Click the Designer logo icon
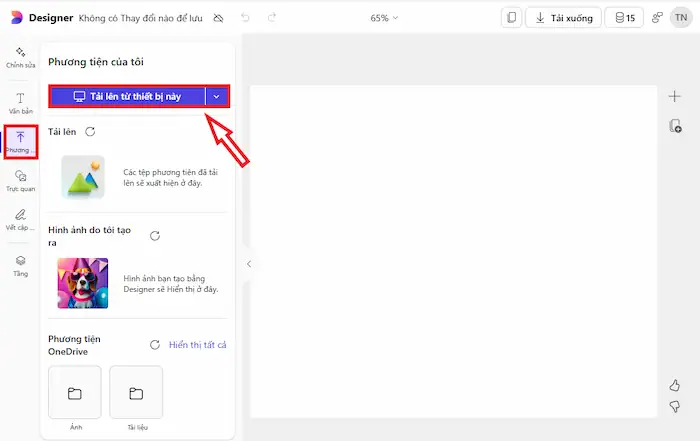Screen dimensions: 700x441 point(15,18)
